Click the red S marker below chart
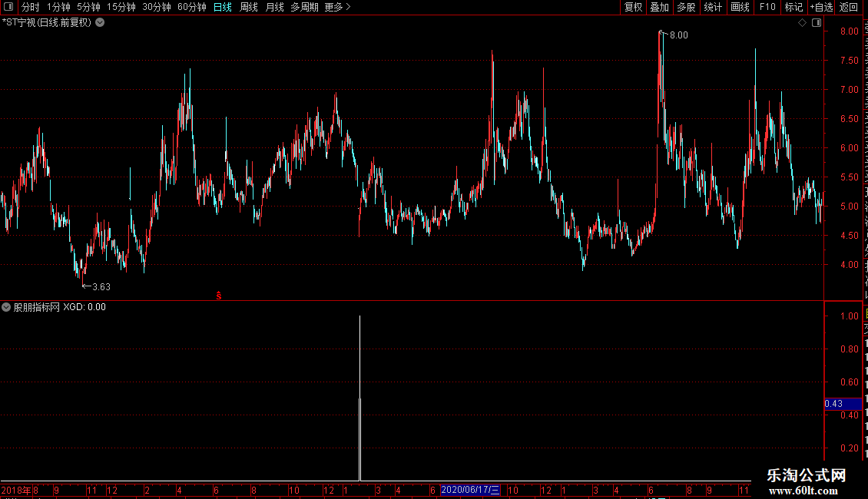 (x=219, y=296)
